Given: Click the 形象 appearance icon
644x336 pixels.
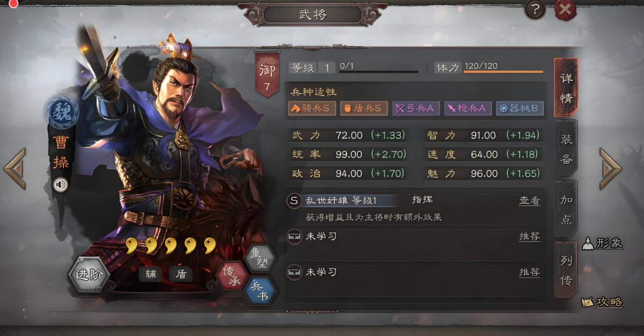Looking at the screenshot, I should click(x=603, y=243).
